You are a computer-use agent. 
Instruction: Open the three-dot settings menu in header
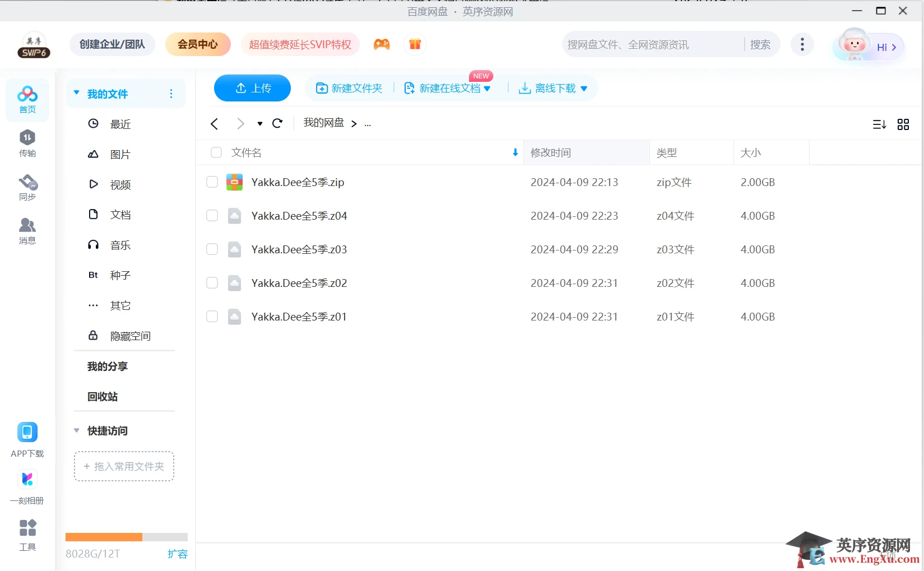click(x=802, y=44)
